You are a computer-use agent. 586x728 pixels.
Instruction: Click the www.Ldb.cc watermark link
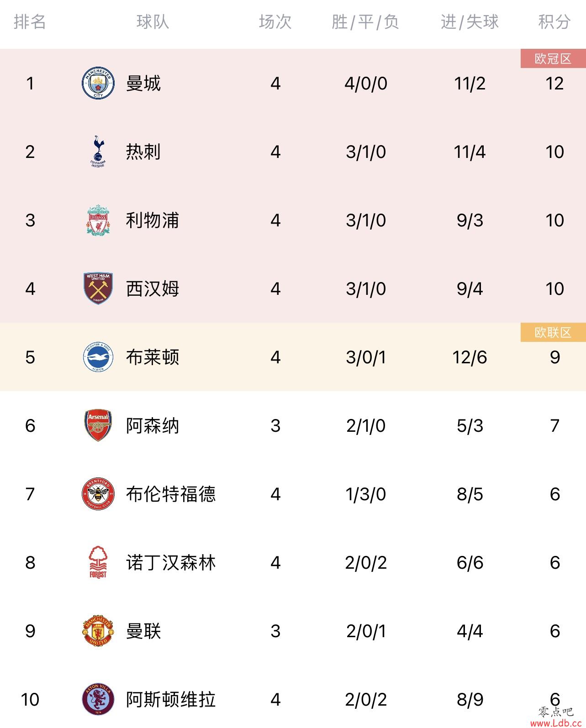click(x=555, y=723)
